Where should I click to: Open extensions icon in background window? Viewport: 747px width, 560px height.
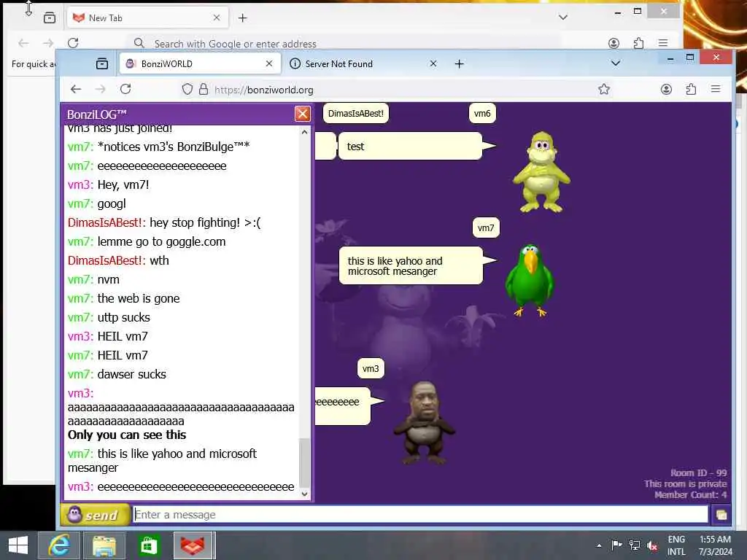[638, 43]
